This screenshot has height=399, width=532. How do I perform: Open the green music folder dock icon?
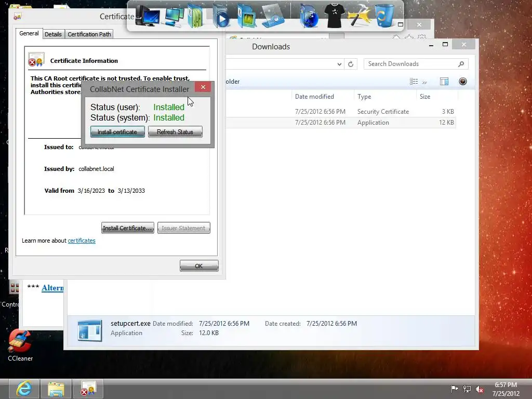196,16
